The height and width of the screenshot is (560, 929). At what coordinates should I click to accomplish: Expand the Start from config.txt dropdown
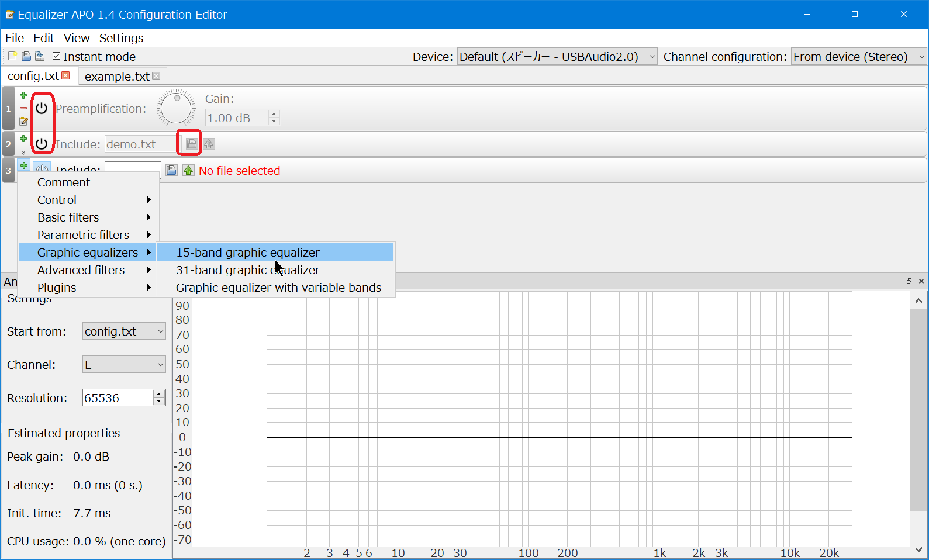pos(124,331)
